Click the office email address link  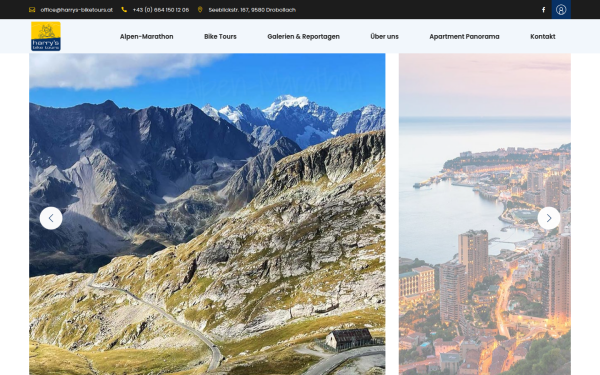[x=77, y=10]
